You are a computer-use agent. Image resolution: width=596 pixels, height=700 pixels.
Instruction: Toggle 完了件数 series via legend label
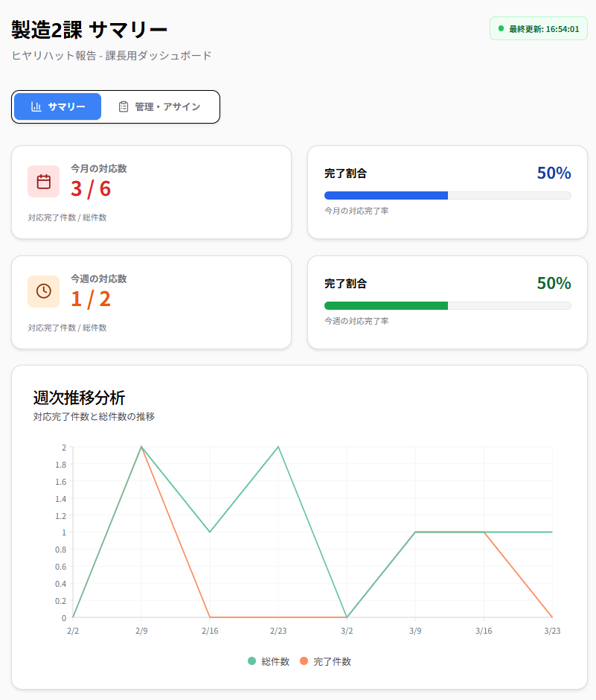(332, 661)
